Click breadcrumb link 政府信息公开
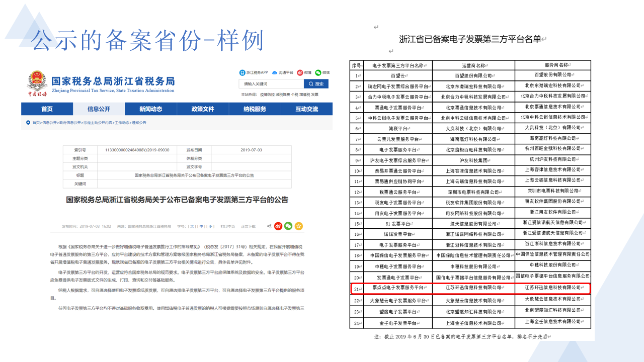This screenshot has width=644, height=362. coord(70,123)
